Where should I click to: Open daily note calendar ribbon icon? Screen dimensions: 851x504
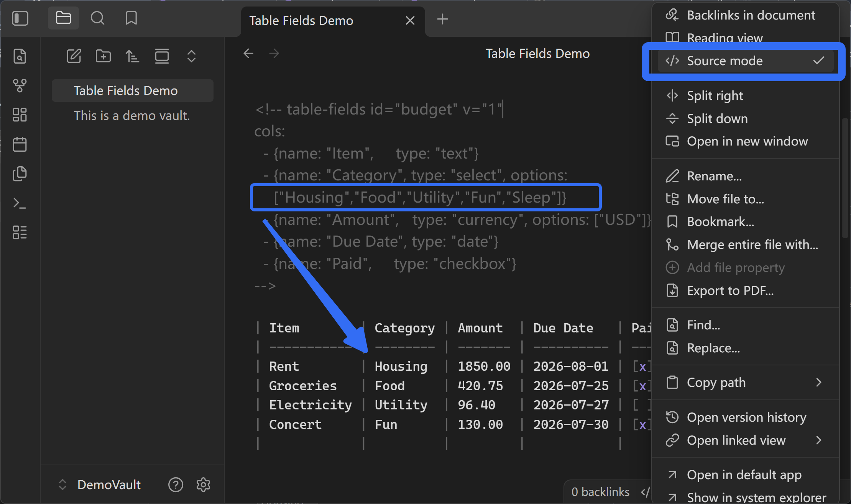20,144
